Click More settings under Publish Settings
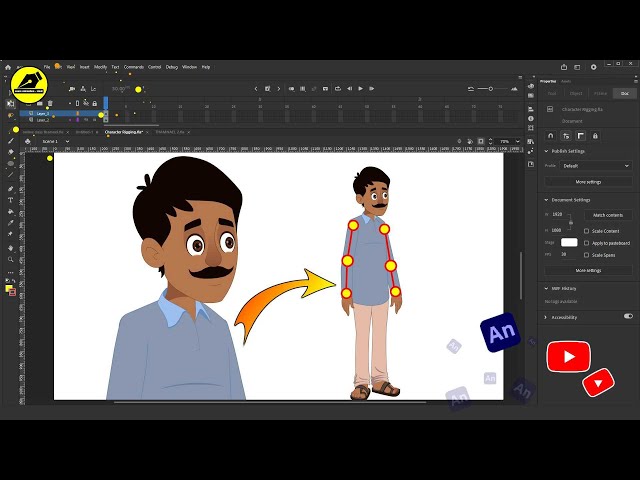Screen dimensions: 640x480 pyautogui.click(x=588, y=182)
